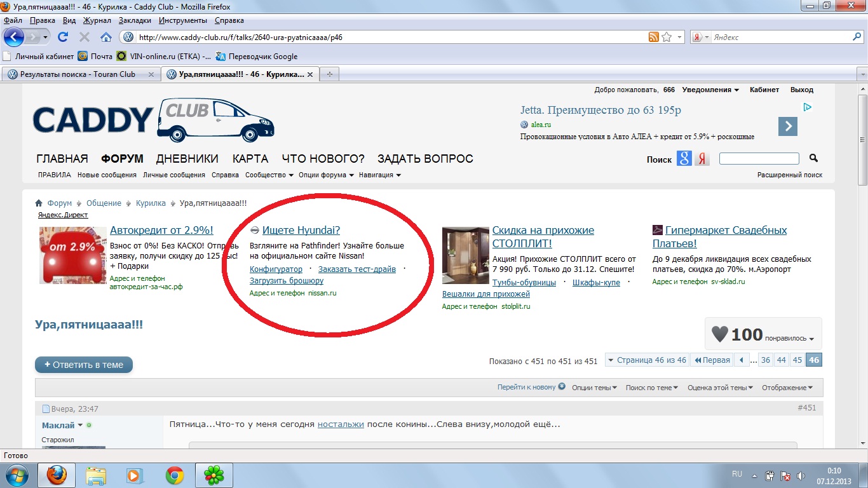The image size is (868, 488).
Task: Open Закладки menu
Action: tap(135, 21)
